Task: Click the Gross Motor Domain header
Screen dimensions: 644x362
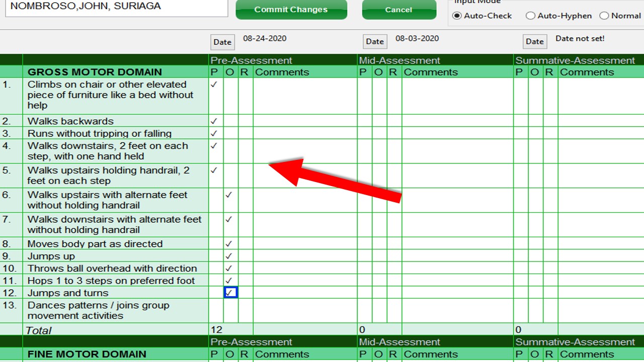Action: [x=95, y=72]
